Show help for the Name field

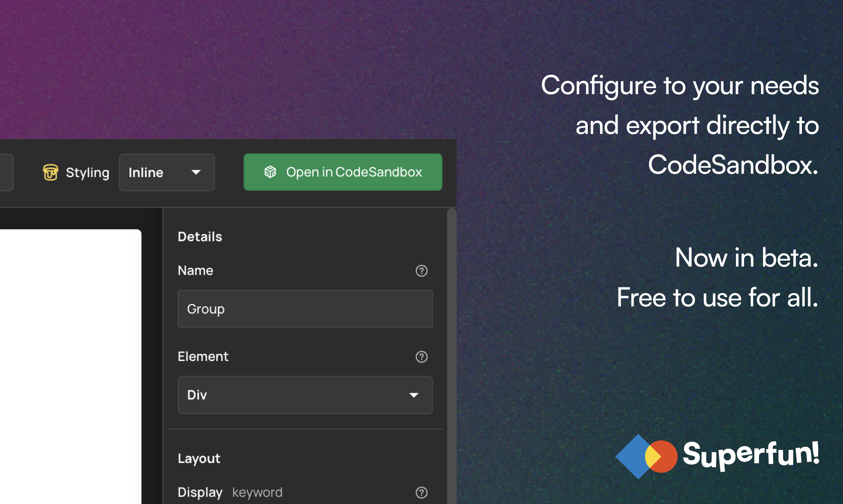pyautogui.click(x=421, y=271)
